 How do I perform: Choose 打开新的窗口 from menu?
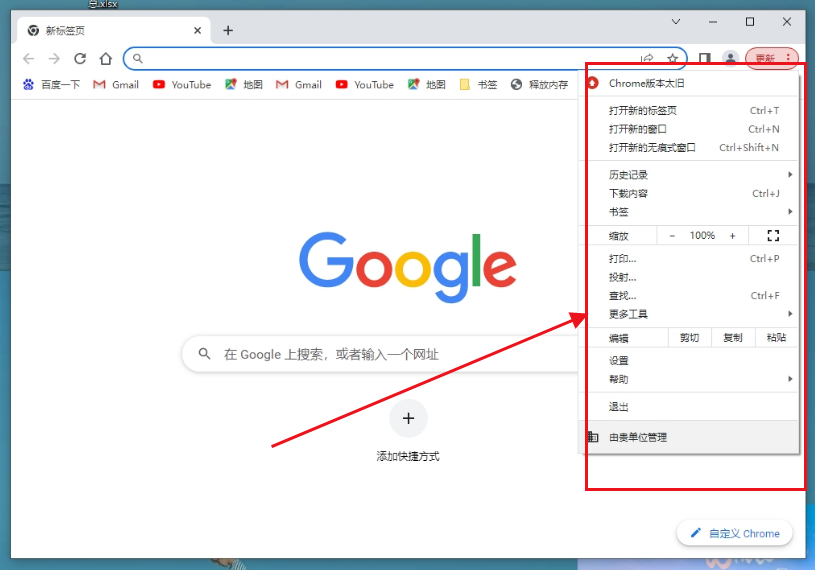[x=688, y=129]
